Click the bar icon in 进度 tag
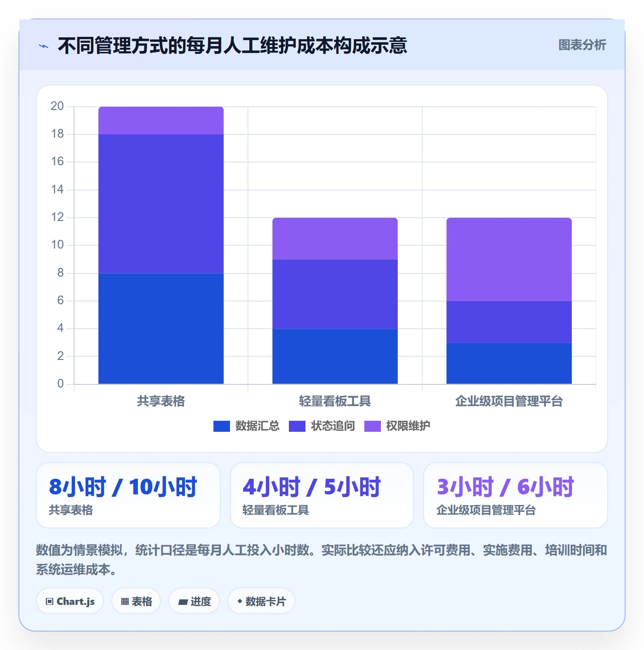 click(x=183, y=602)
